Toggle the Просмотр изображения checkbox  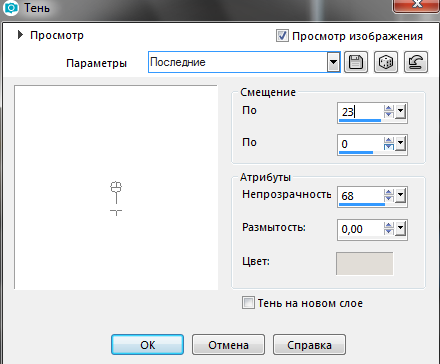coord(282,35)
